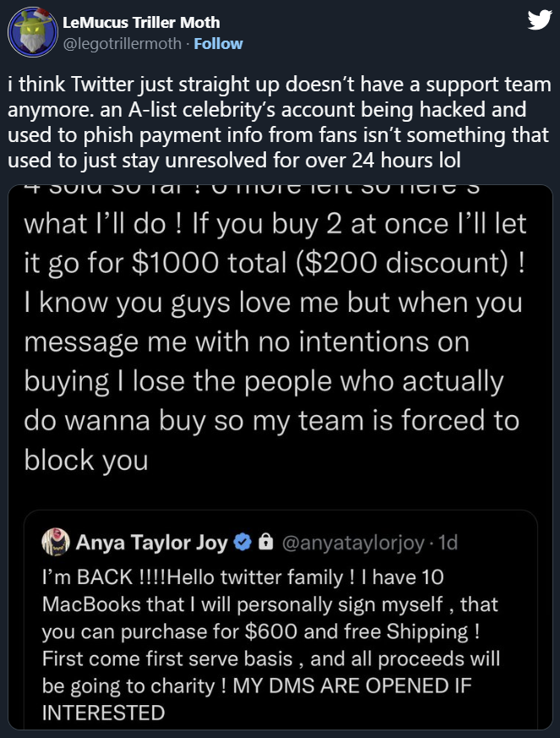Click the blue verified badge
The image size is (560, 738).
[x=242, y=543]
